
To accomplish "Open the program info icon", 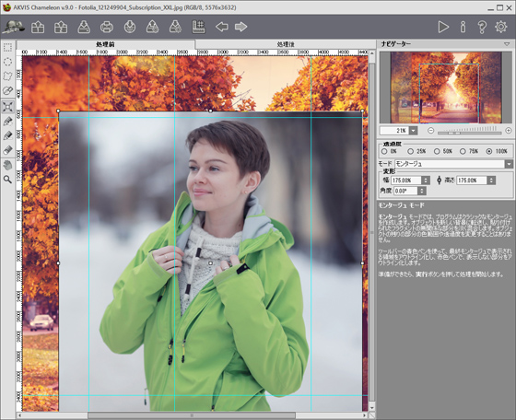I will [463, 27].
